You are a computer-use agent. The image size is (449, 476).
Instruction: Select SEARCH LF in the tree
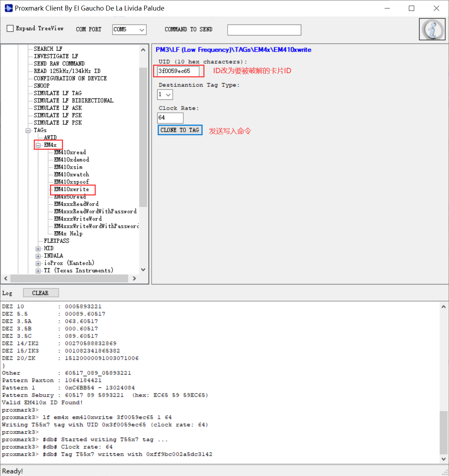[48, 49]
